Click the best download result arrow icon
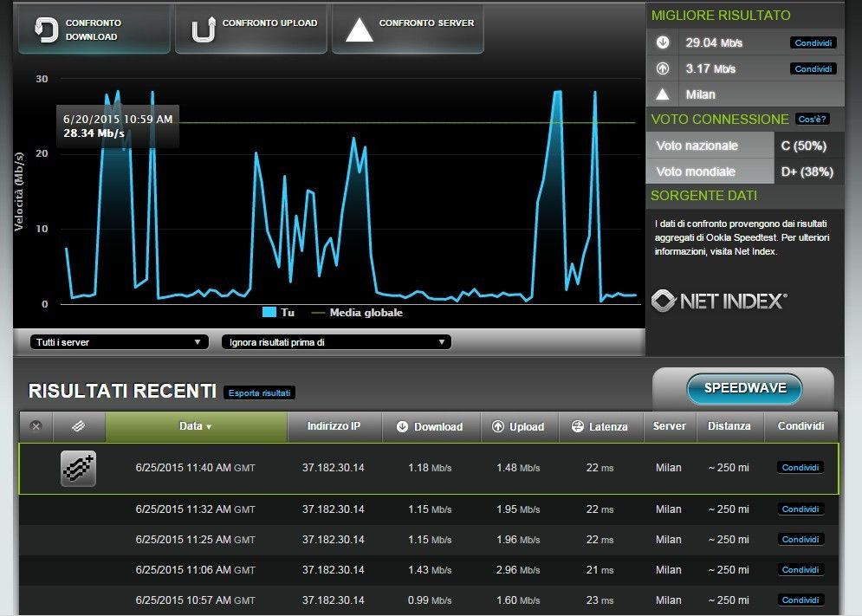This screenshot has width=862, height=616. click(663, 42)
